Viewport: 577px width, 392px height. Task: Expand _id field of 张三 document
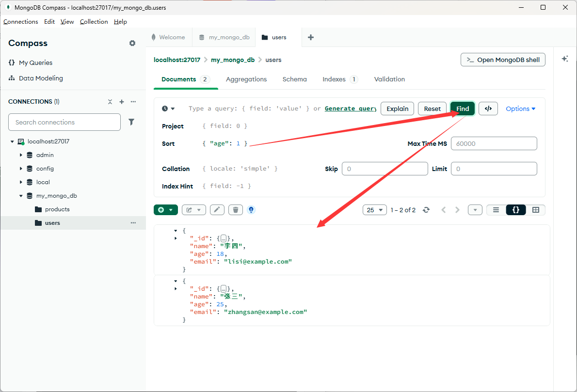coord(176,289)
